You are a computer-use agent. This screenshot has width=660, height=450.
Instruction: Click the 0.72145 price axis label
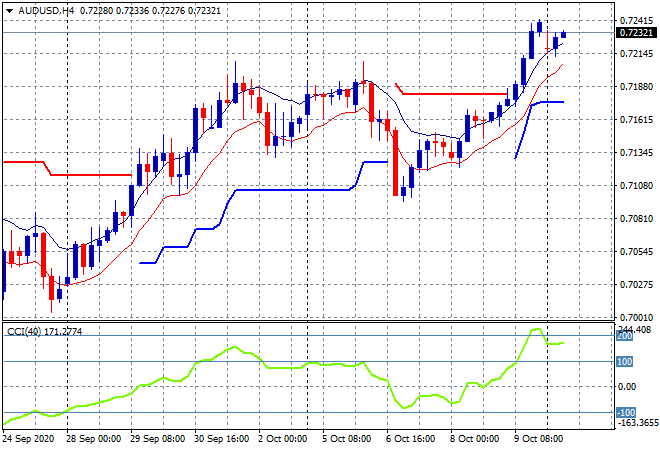pyautogui.click(x=636, y=53)
